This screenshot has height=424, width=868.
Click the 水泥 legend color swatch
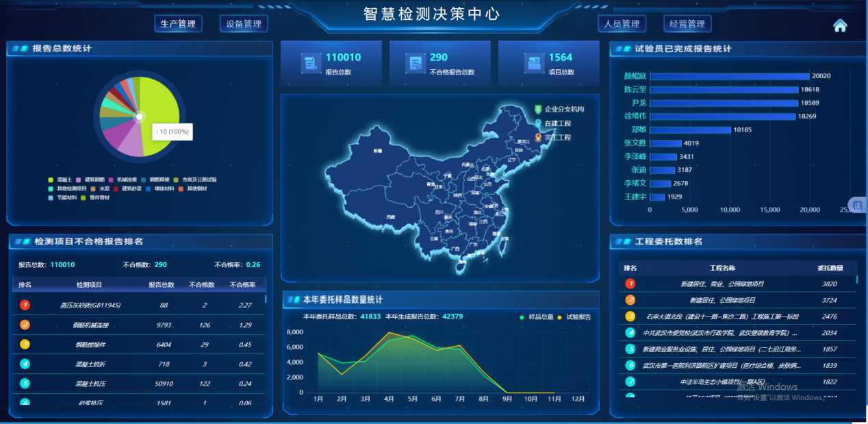93,188
